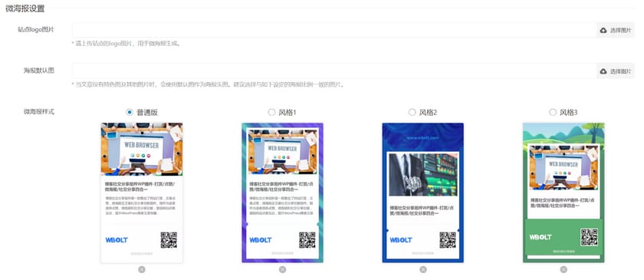Click the logo upload hint text line
Viewport: 644px width, 280px height.
coord(127,43)
